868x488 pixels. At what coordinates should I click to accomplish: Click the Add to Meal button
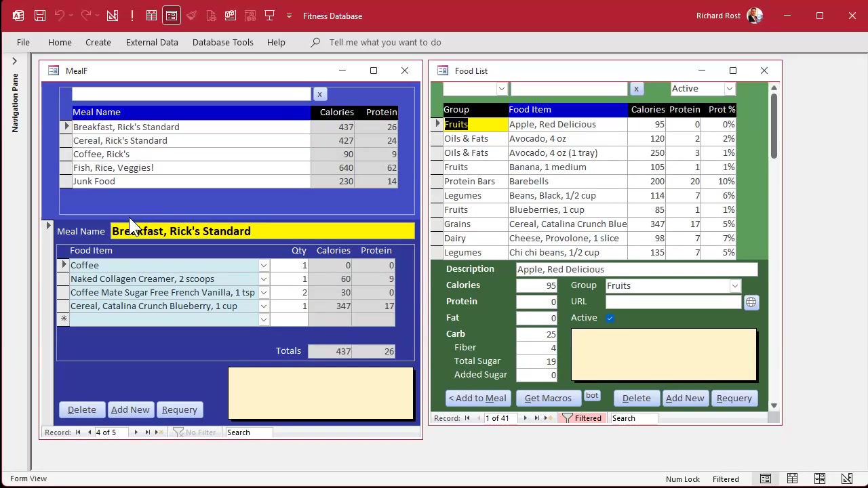[x=477, y=399]
